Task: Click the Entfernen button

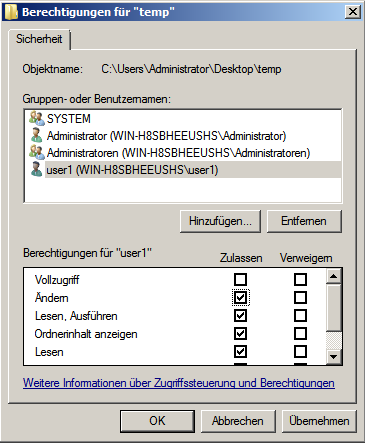Action: click(x=304, y=221)
